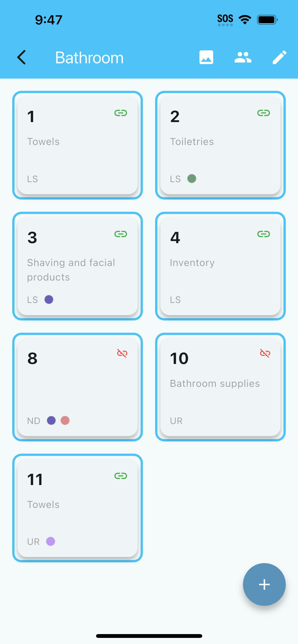This screenshot has width=298, height=644.
Task: Go back using the back arrow
Action: pos(22,57)
